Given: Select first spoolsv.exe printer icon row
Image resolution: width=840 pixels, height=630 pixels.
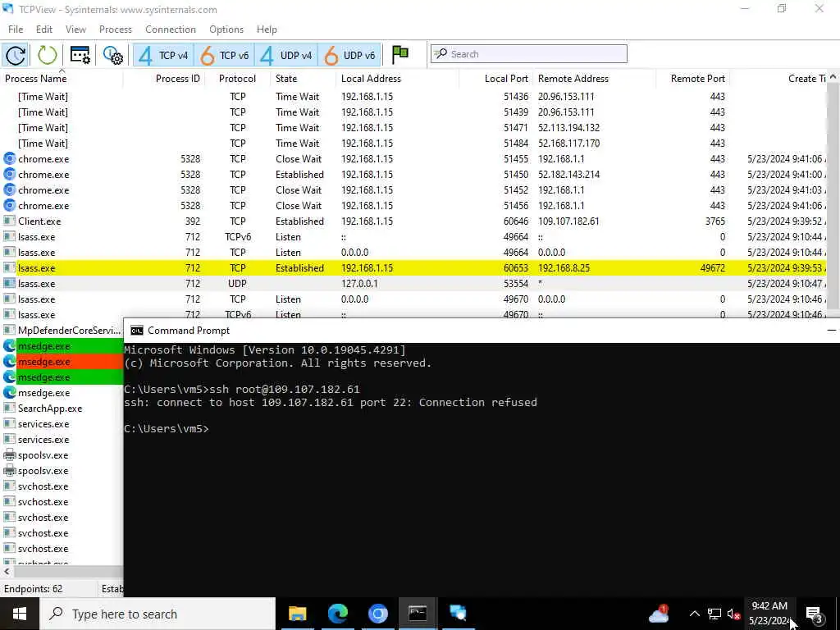Looking at the screenshot, I should click(62, 455).
